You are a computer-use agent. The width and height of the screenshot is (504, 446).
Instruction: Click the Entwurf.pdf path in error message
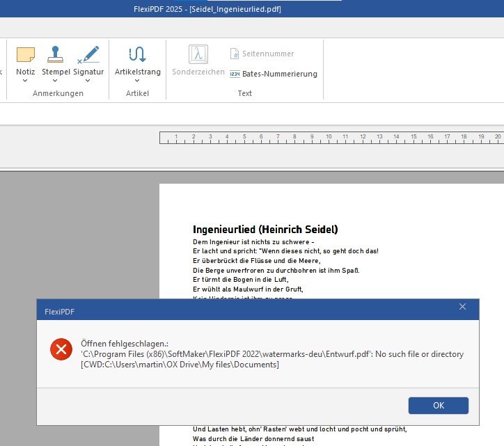pyautogui.click(x=272, y=354)
